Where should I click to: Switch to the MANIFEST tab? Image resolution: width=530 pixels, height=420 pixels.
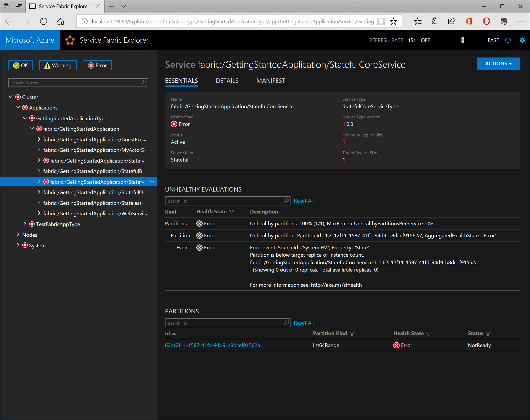coord(271,81)
